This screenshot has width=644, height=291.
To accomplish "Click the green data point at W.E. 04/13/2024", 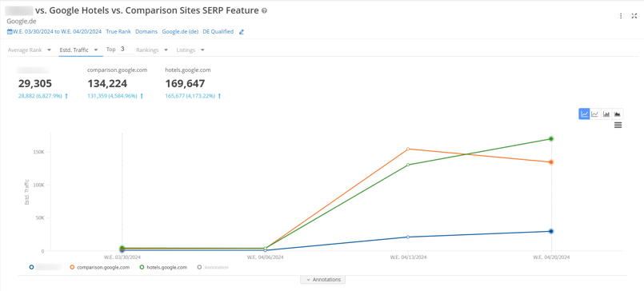I will 408,165.
